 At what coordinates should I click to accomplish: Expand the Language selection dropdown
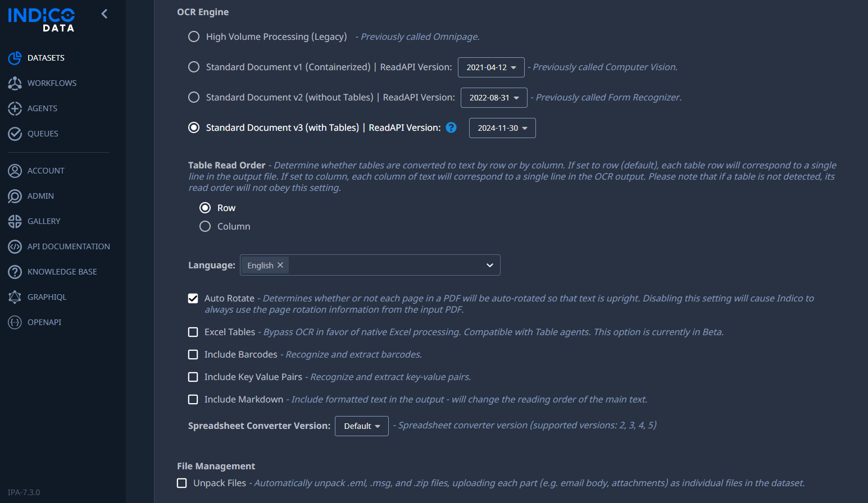[489, 265]
